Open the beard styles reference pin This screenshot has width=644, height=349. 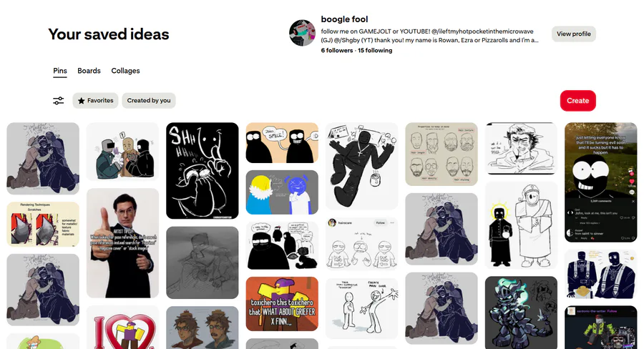click(x=441, y=154)
